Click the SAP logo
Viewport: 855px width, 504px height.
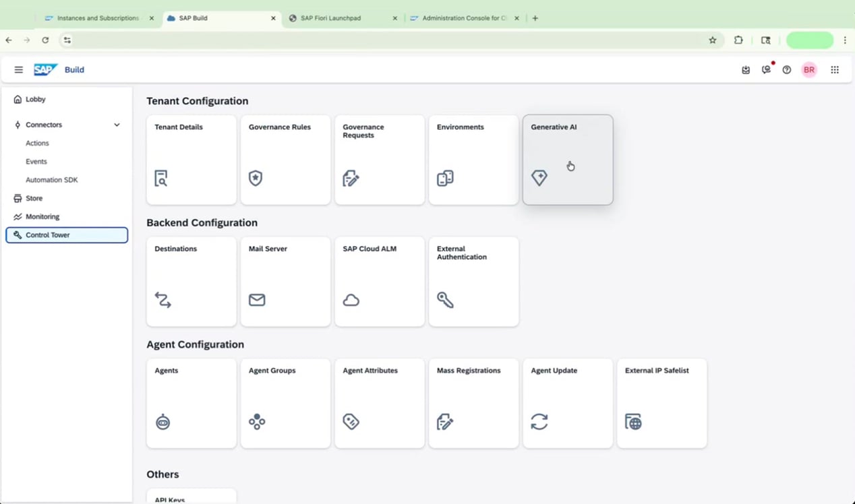[46, 69]
